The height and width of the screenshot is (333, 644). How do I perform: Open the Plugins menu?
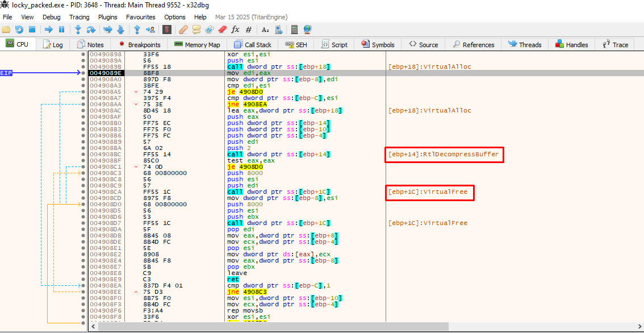click(107, 17)
